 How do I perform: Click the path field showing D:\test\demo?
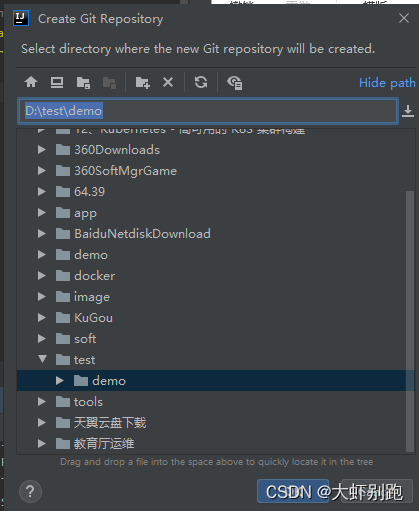click(208, 111)
